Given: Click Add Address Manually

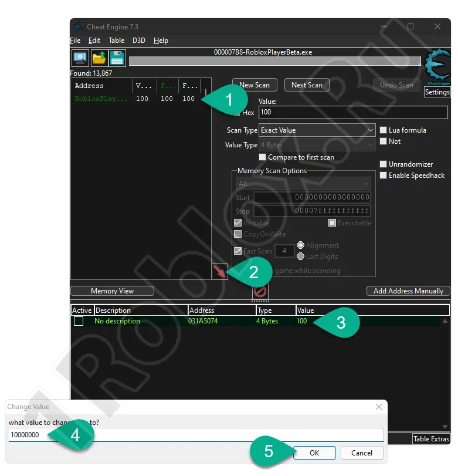Looking at the screenshot, I should pos(408,291).
